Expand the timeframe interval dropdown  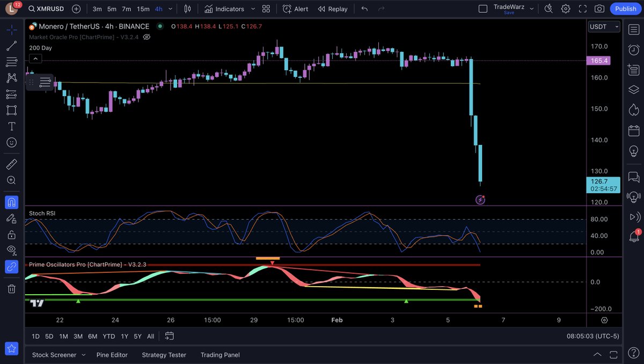tap(171, 9)
